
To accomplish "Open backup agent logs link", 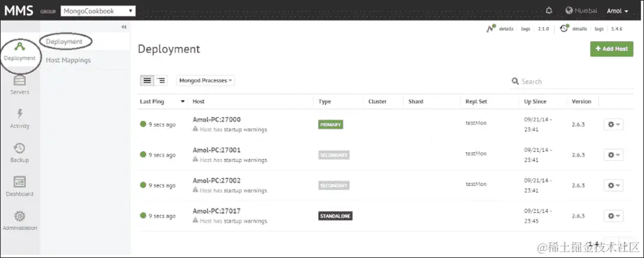I will coord(599,29).
